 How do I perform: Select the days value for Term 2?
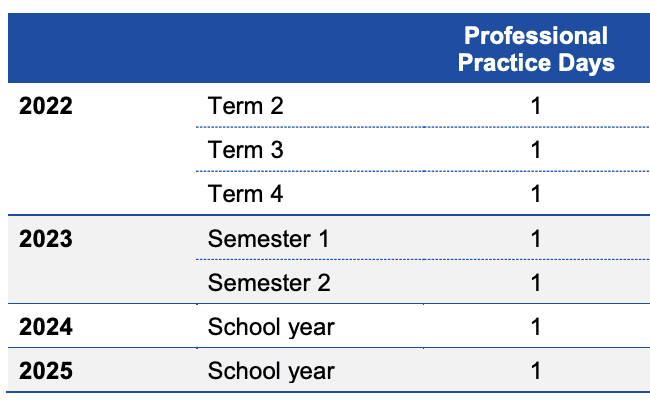click(x=536, y=107)
